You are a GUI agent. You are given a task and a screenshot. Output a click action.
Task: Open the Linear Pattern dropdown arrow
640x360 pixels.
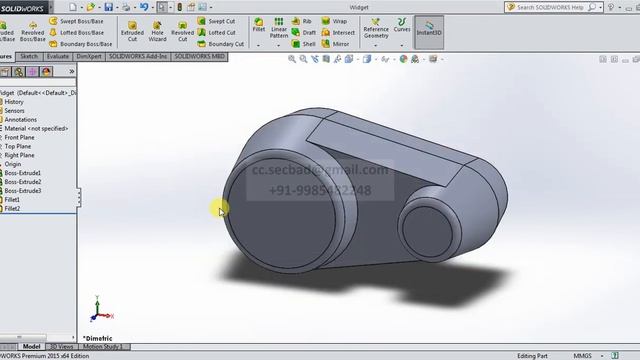tap(279, 45)
